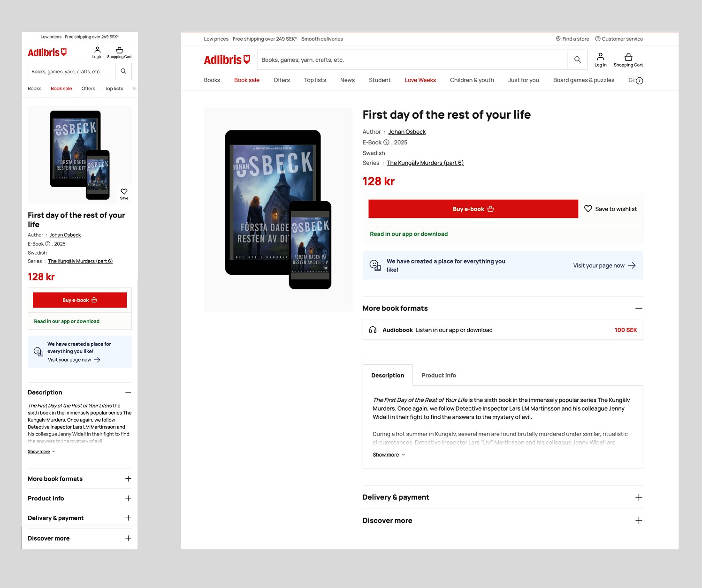Image resolution: width=702 pixels, height=588 pixels.
Task: Open desktop Log In icon
Action: (600, 60)
